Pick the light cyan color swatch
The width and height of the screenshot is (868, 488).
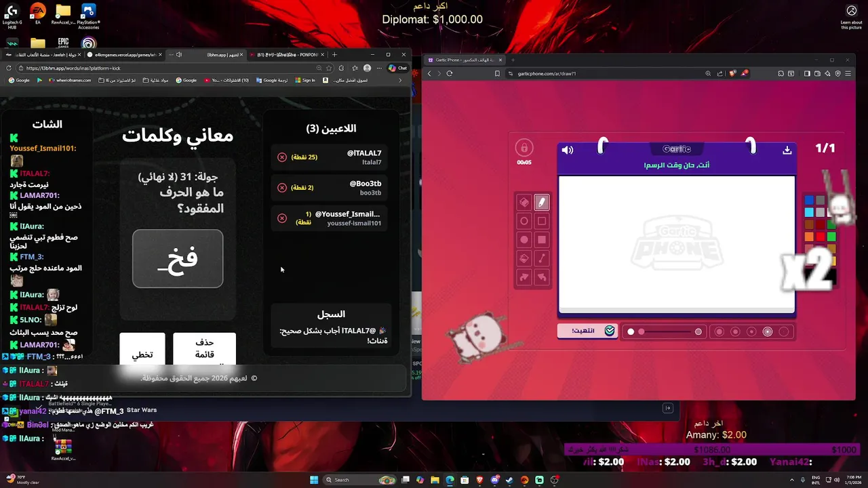[809, 213]
